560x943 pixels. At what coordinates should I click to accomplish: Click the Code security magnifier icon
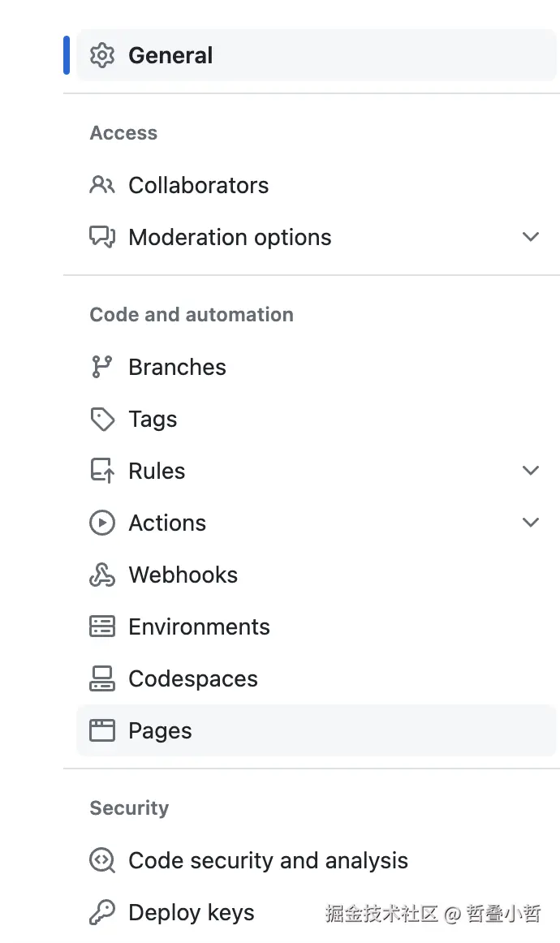[102, 860]
